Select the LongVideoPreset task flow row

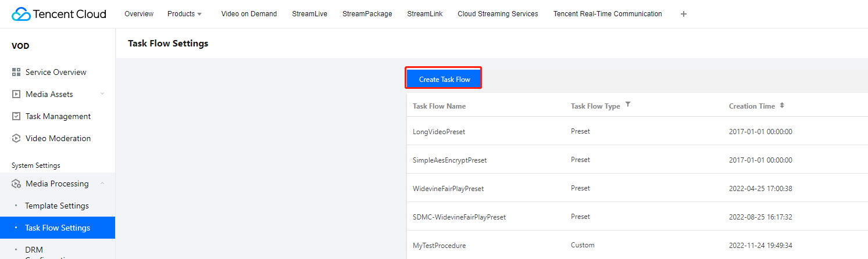tap(439, 132)
